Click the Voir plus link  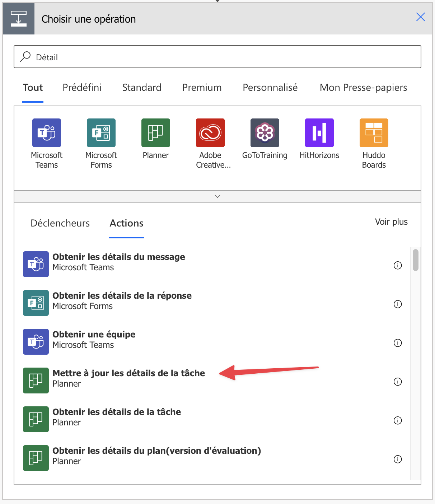pyautogui.click(x=391, y=222)
